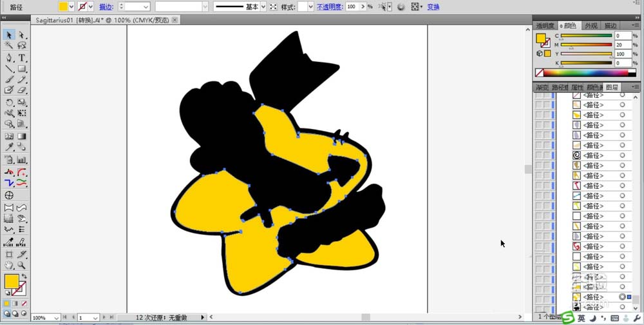Viewport: 644px width, 325px height.
Task: Select the Selection tool (black arrow)
Action: 9,35
